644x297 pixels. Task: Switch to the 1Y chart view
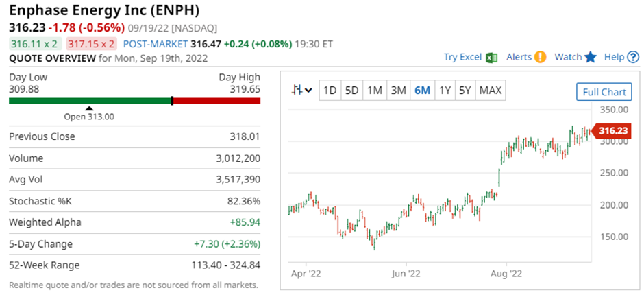pyautogui.click(x=445, y=91)
